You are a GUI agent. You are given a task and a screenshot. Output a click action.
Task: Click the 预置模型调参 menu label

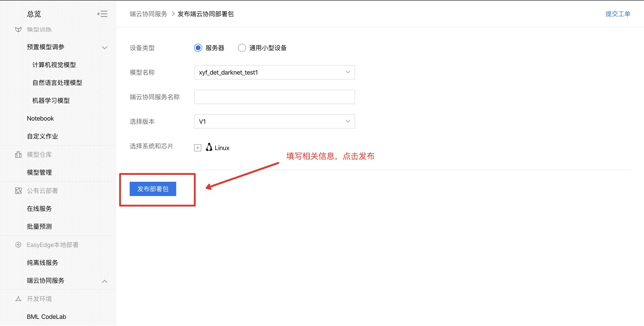pyautogui.click(x=45, y=47)
